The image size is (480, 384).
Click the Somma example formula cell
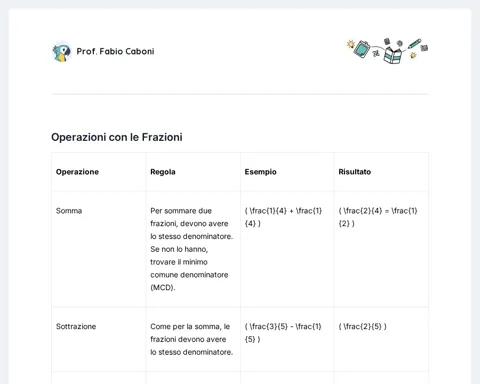[287, 249]
